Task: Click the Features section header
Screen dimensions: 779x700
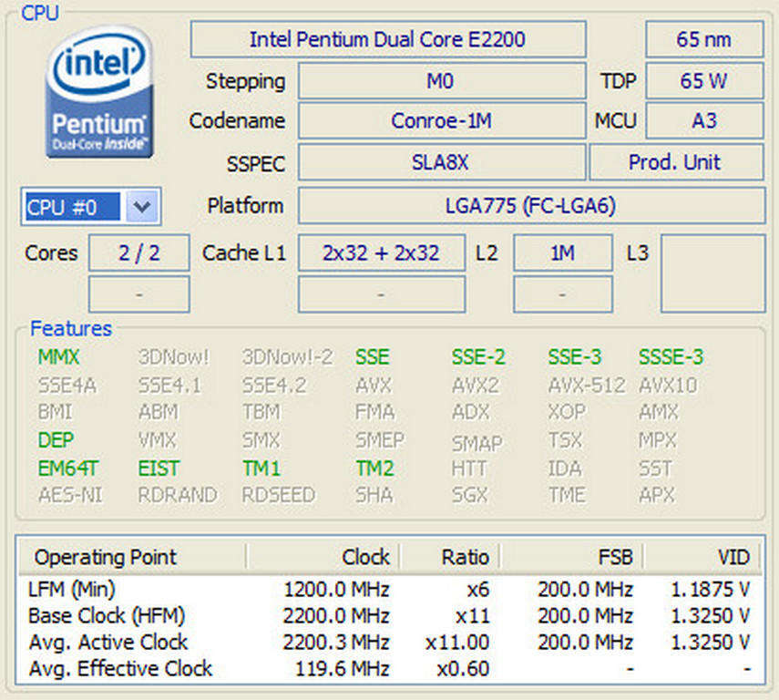Action: [x=71, y=329]
